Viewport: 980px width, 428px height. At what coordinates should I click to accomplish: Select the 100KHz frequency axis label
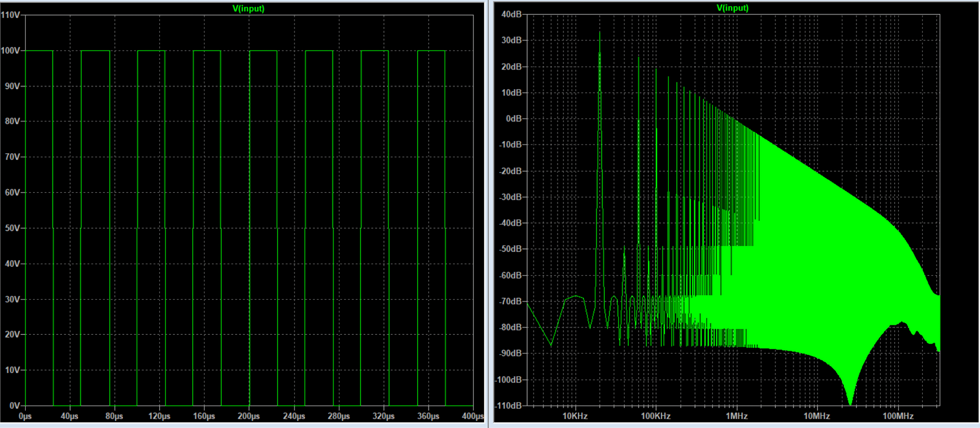tap(656, 416)
